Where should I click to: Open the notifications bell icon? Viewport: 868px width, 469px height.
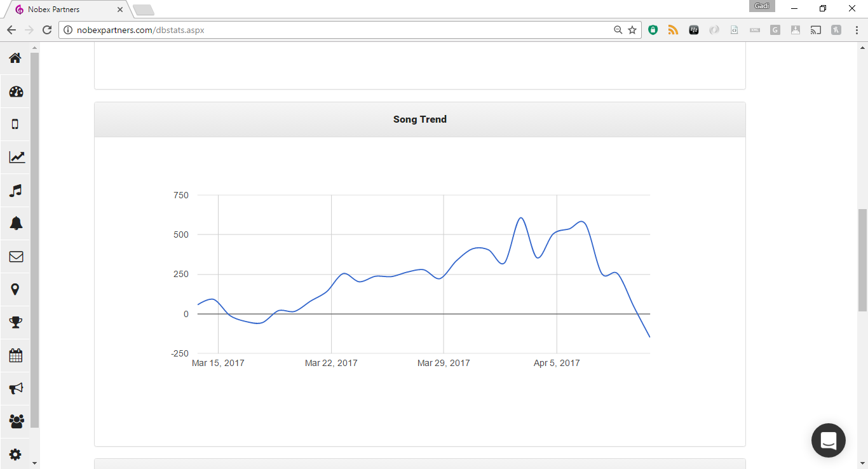point(16,224)
